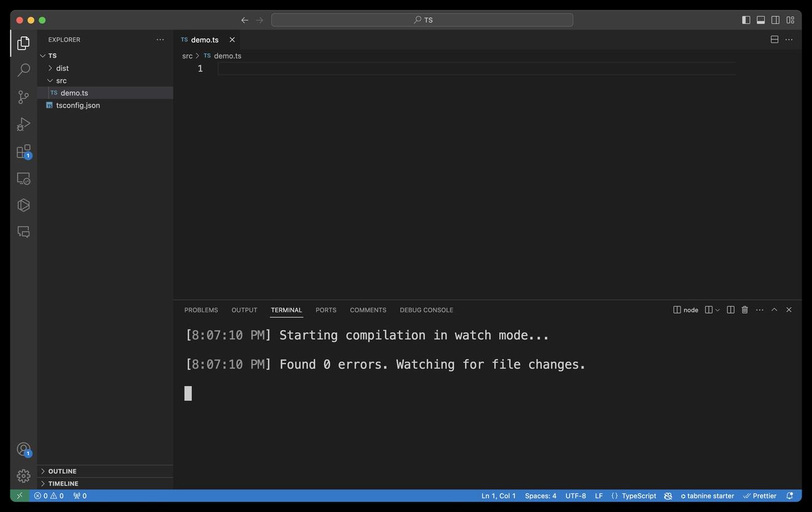The image size is (812, 512).
Task: Open the Search view in activity bar
Action: (23, 70)
